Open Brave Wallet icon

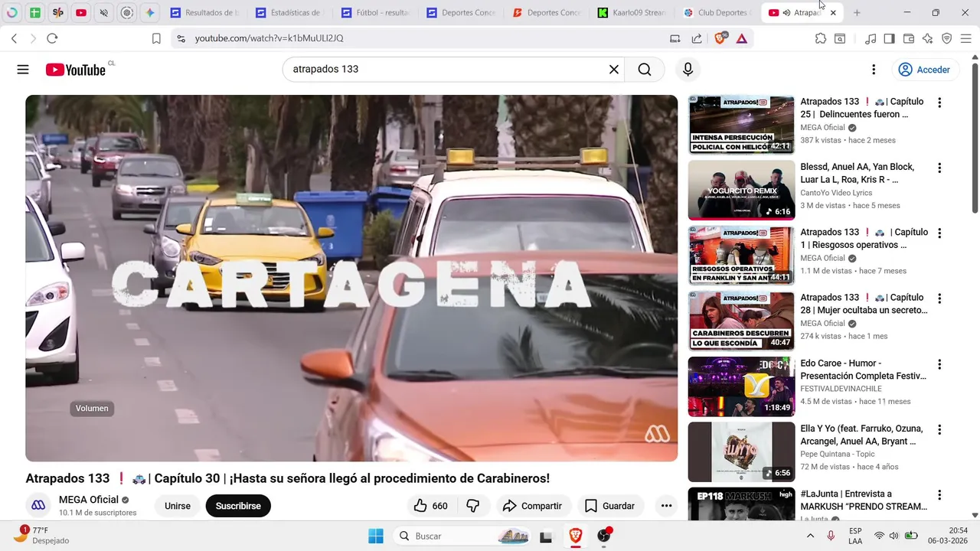point(909,38)
